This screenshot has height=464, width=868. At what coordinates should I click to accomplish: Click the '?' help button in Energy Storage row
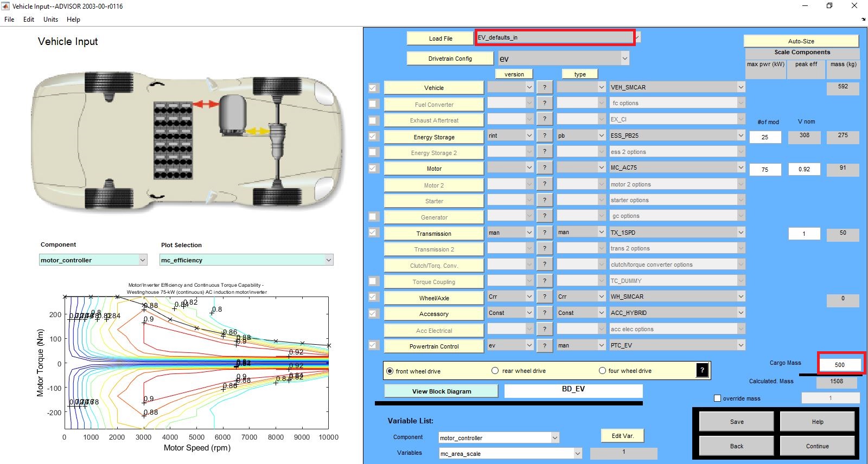(544, 136)
